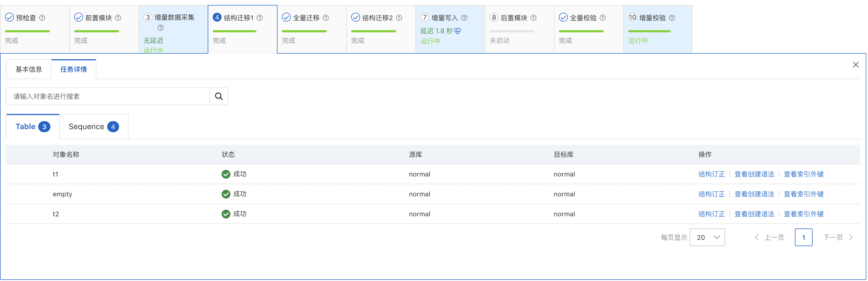Click 查看索引外键 for table t2
The height and width of the screenshot is (281, 868).
coord(804,214)
